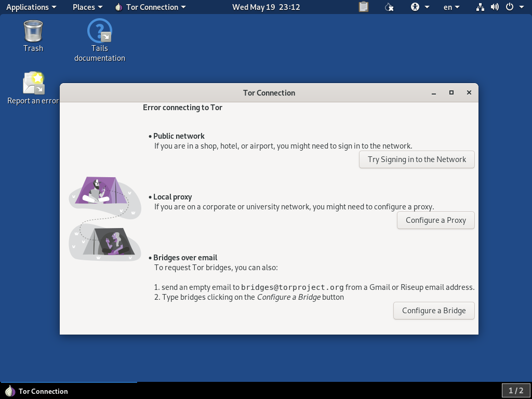532x399 pixels.
Task: Open the Report an error desktop icon
Action: 33,88
